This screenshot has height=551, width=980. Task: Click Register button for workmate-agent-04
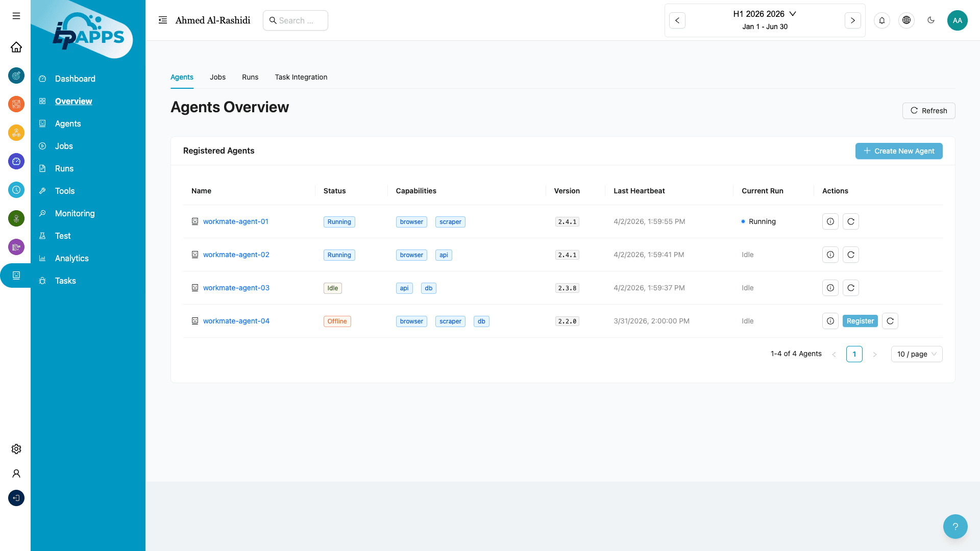pyautogui.click(x=860, y=321)
